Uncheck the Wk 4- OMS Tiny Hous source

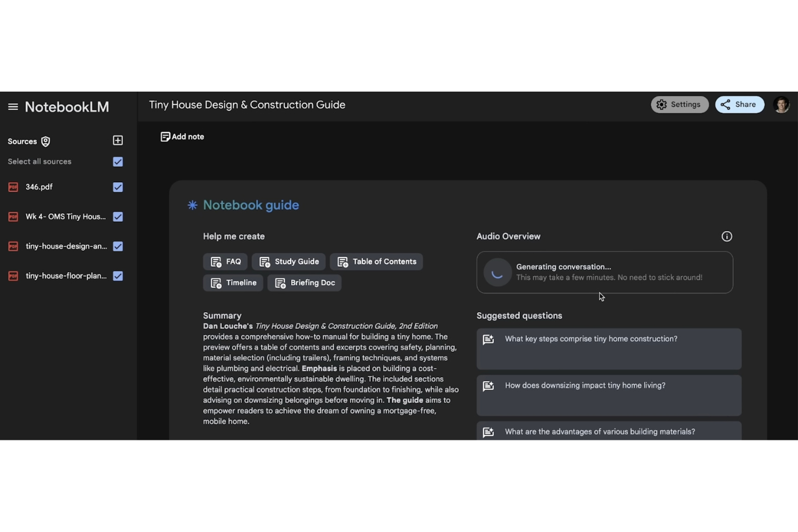[x=118, y=217]
